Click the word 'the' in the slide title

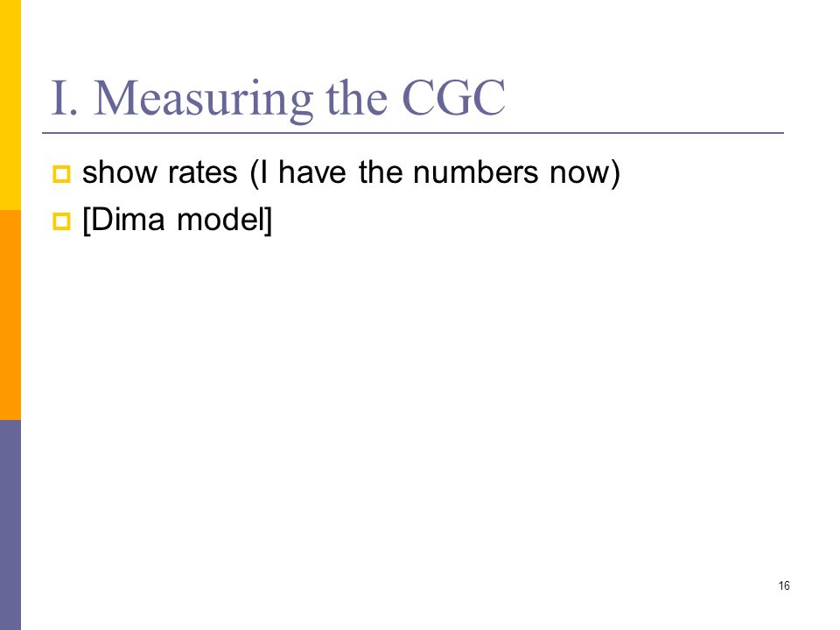[356, 97]
